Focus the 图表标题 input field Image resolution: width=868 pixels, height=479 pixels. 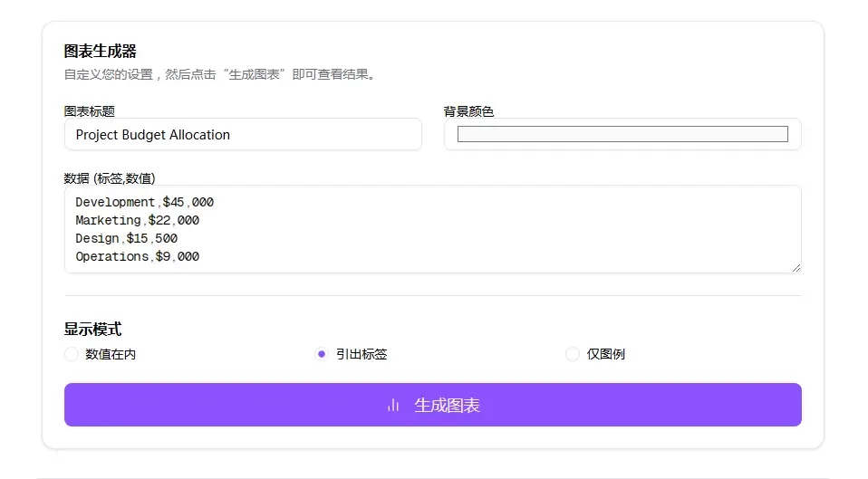click(x=243, y=134)
